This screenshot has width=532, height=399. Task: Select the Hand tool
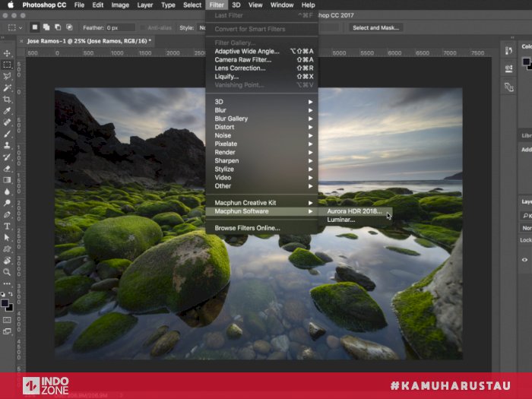[7, 261]
